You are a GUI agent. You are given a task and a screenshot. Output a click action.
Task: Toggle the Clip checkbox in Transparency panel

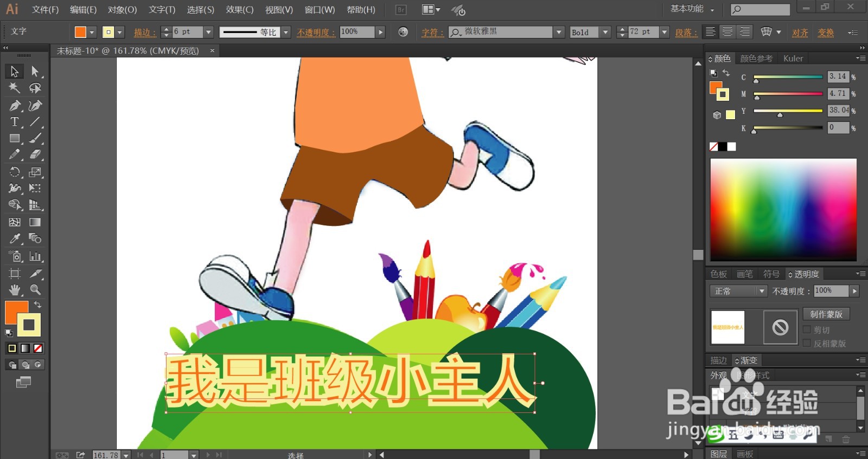click(x=807, y=329)
